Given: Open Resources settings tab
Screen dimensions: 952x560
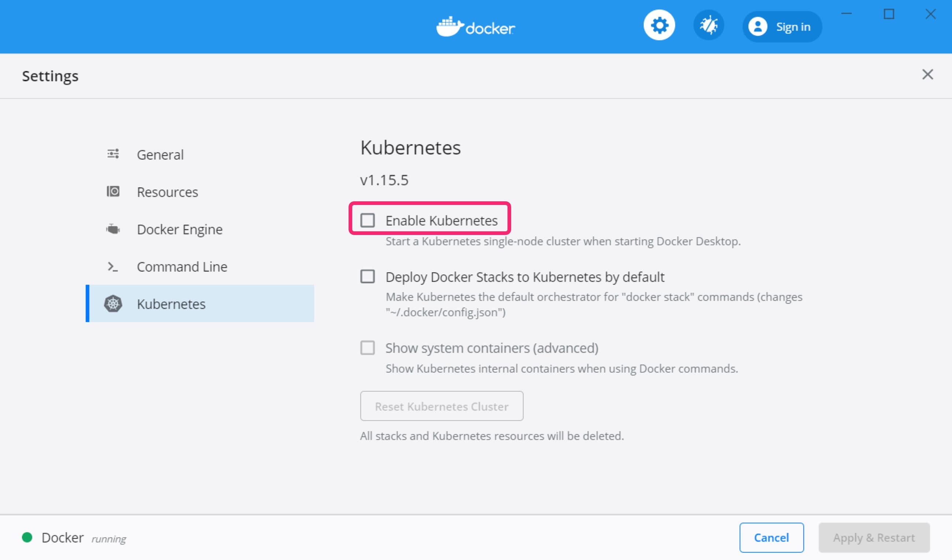Looking at the screenshot, I should (167, 191).
